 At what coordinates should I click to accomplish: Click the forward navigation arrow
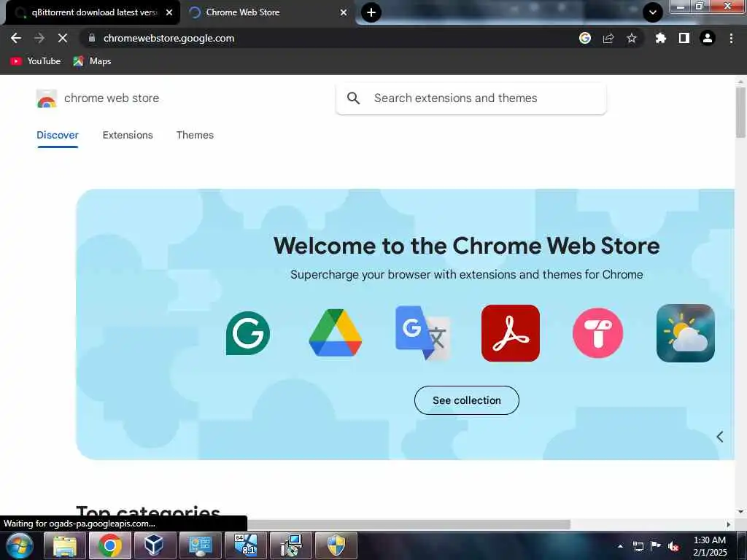[x=39, y=38]
